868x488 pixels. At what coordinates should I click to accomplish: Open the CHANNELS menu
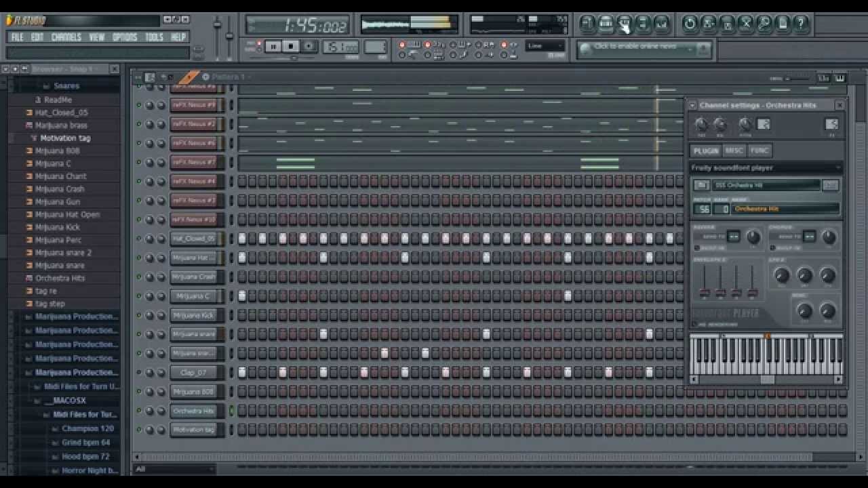[x=66, y=37]
